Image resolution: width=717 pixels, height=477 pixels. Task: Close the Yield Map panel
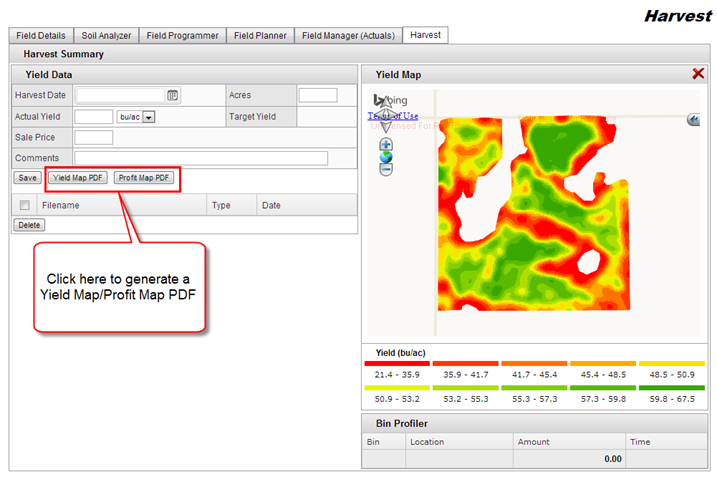tap(698, 74)
